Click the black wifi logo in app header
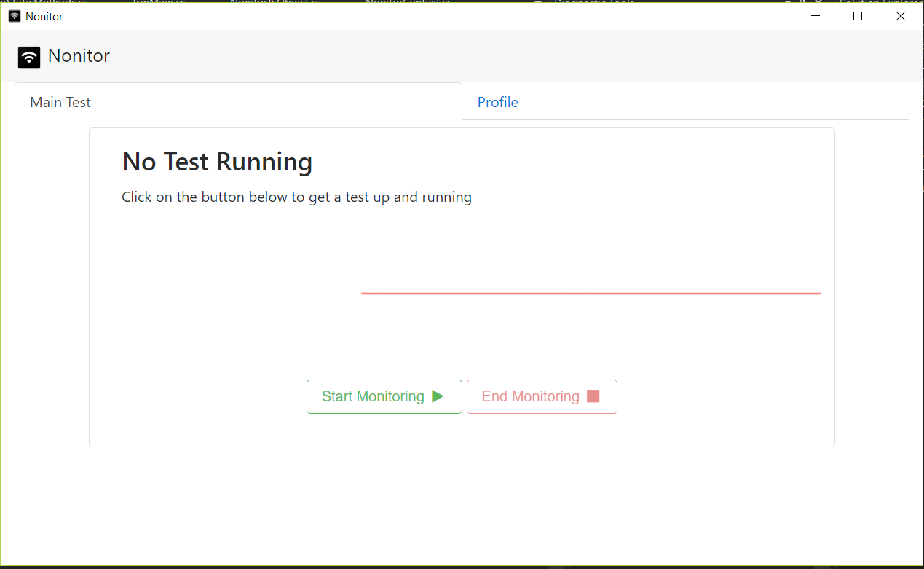Viewport: 924px width, 569px height. click(29, 58)
